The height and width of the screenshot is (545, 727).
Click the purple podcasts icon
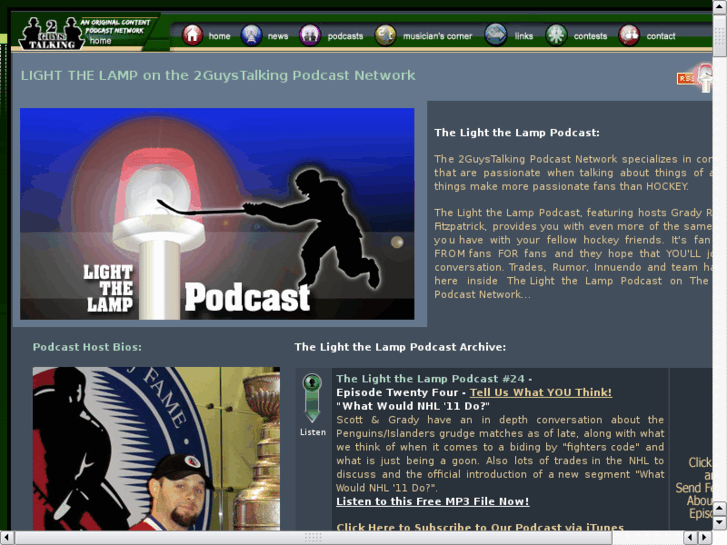coord(310,35)
